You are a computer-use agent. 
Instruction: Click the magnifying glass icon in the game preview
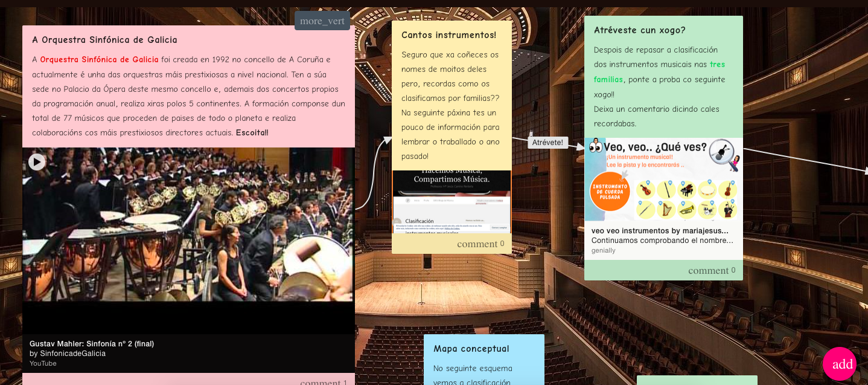coord(720,151)
